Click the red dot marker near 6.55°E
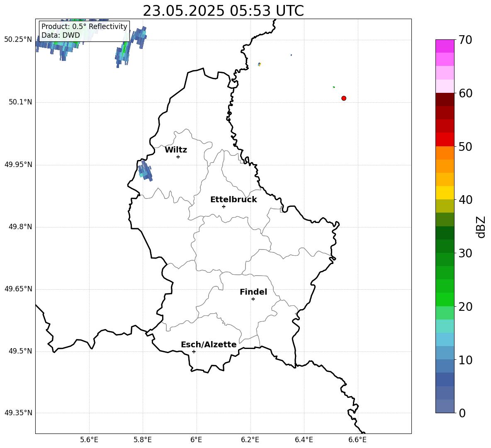The image size is (491, 448). click(x=343, y=98)
